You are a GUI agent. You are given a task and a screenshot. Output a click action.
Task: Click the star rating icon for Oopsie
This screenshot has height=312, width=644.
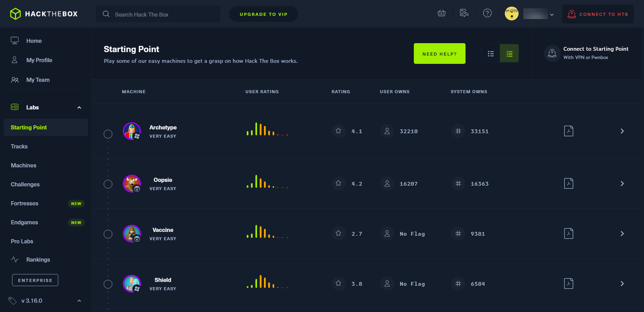339,183
